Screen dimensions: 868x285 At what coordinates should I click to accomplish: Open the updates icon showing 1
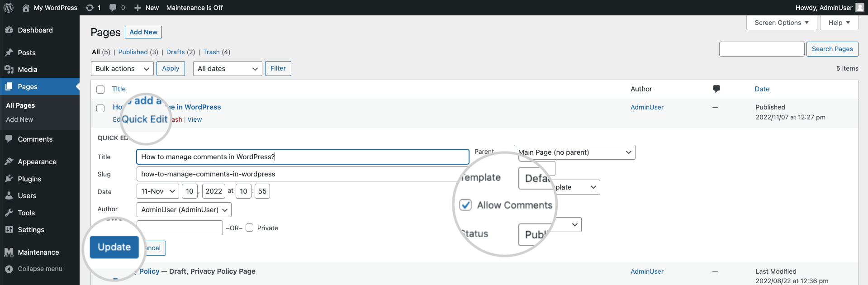click(x=90, y=8)
